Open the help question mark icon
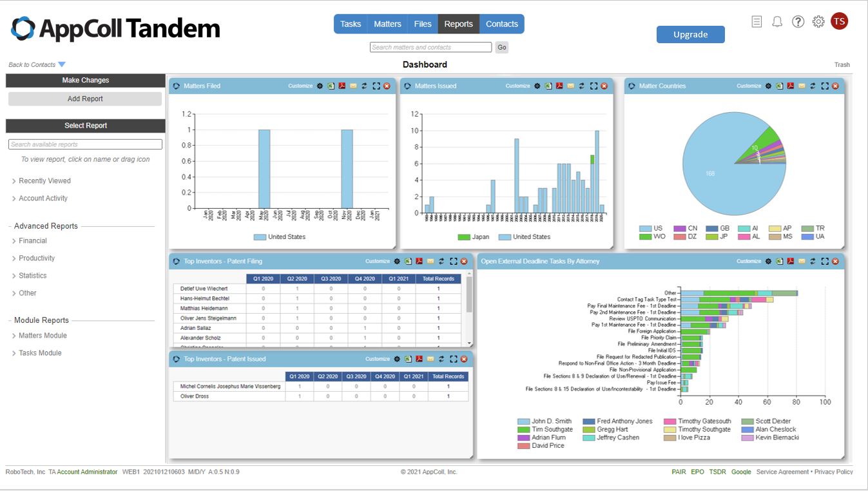Image resolution: width=868 pixels, height=491 pixels. point(798,21)
